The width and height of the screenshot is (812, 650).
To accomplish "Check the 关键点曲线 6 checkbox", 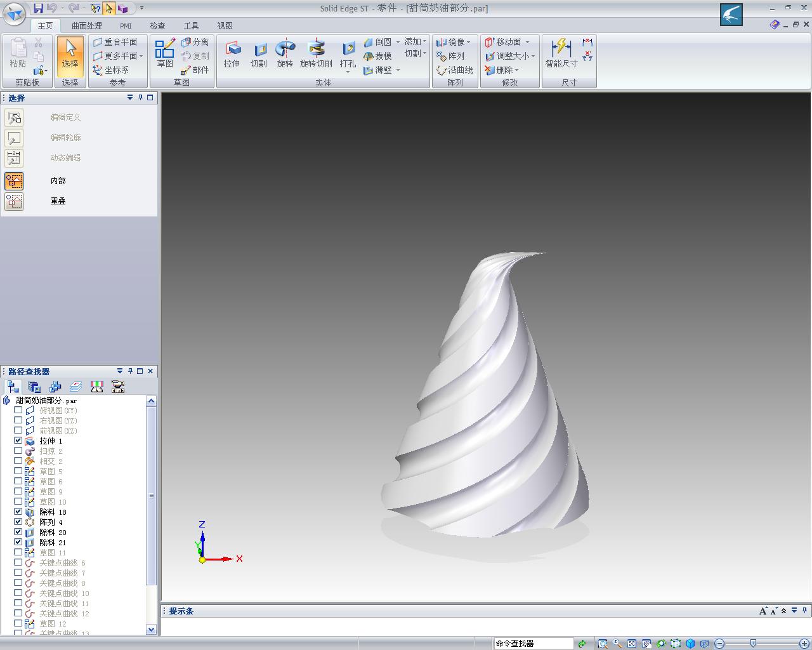I will tap(18, 562).
